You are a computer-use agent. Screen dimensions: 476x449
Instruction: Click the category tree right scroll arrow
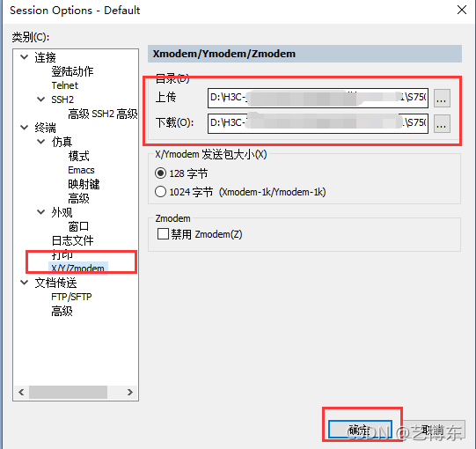[130, 392]
